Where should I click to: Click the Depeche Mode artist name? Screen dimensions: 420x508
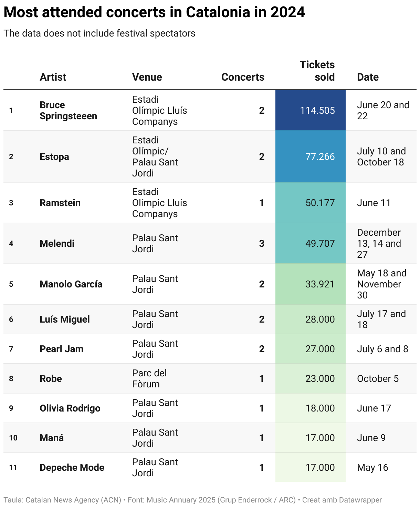pos(72,467)
